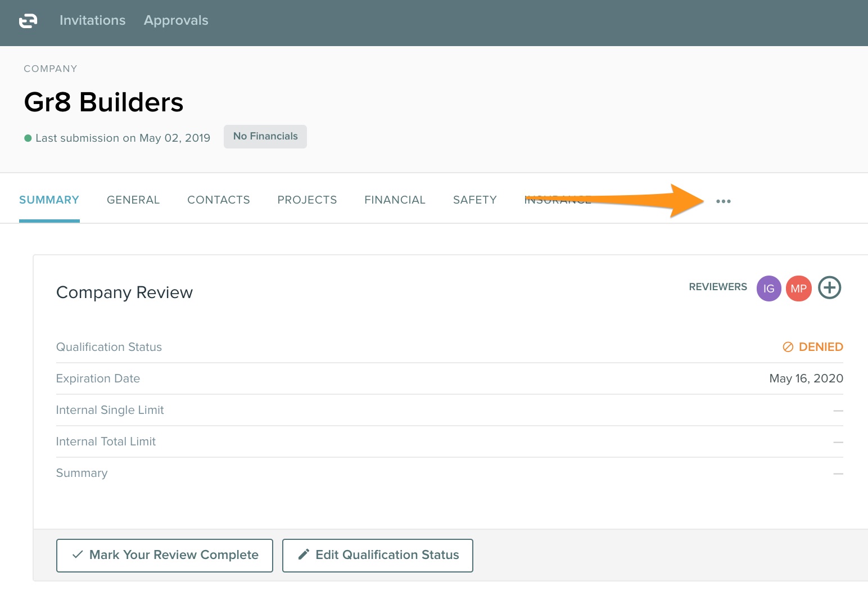View the Financial tab
The width and height of the screenshot is (868, 595).
pos(395,200)
